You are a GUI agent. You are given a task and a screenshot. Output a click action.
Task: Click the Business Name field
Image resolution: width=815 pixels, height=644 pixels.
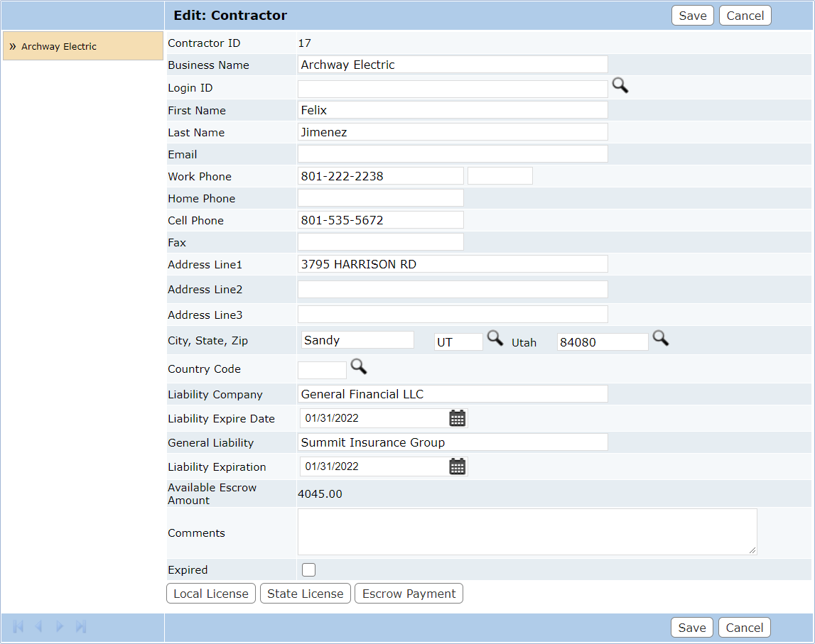click(x=453, y=65)
